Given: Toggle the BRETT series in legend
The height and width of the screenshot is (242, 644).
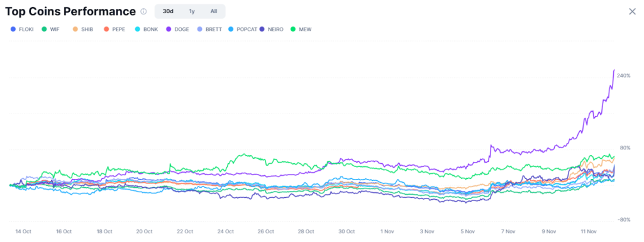Looking at the screenshot, I should (x=209, y=29).
